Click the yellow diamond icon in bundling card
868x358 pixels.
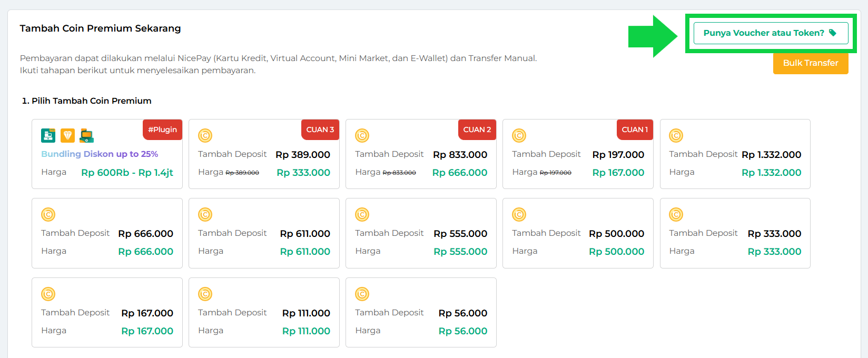point(67,135)
